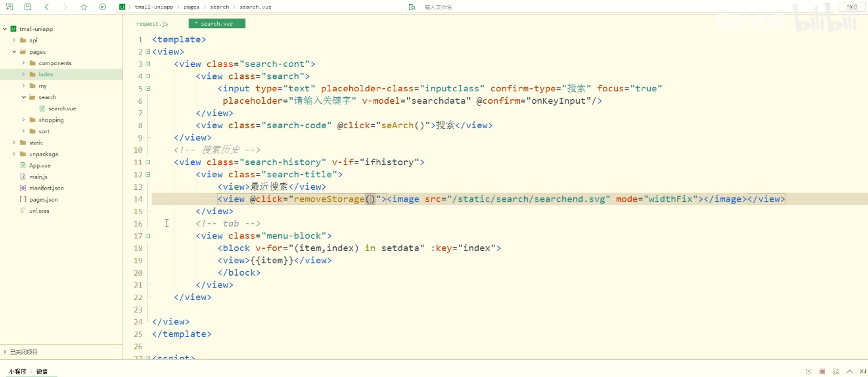This screenshot has width=868, height=377.
Task: Click the search.vue file icon in tree
Action: [42, 109]
